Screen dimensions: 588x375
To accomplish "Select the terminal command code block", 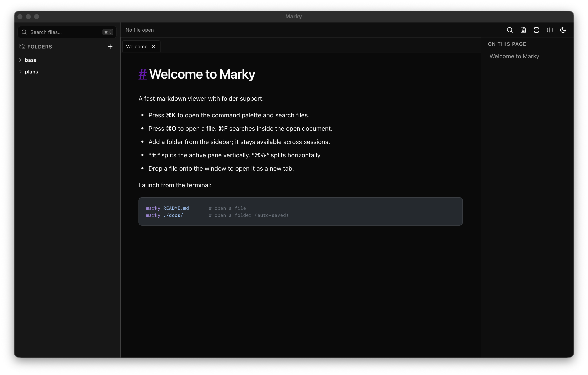I will 300,211.
